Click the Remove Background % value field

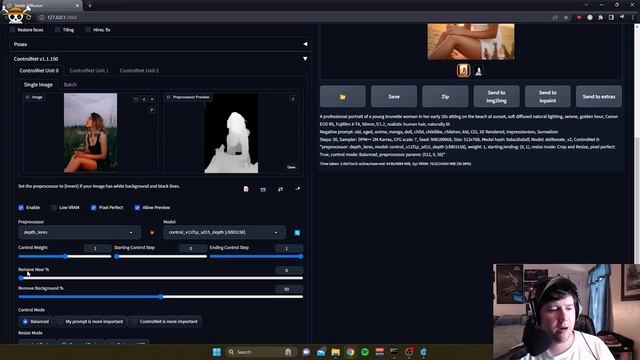[289, 289]
